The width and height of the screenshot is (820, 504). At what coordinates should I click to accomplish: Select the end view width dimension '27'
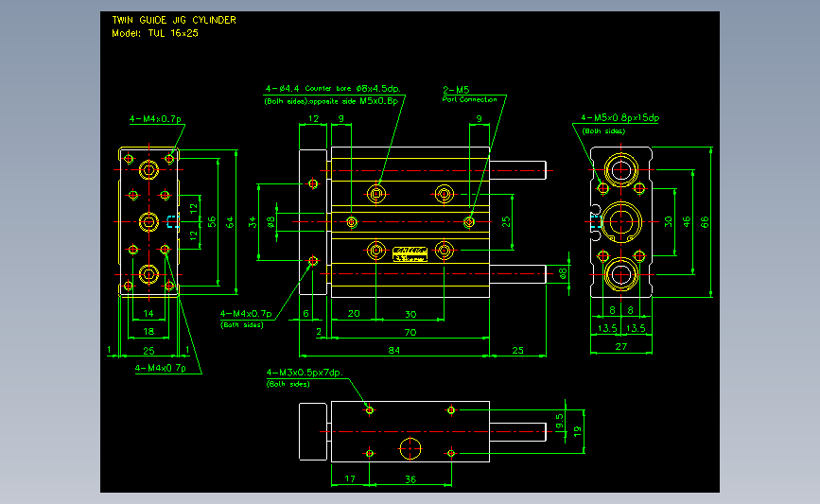(620, 346)
